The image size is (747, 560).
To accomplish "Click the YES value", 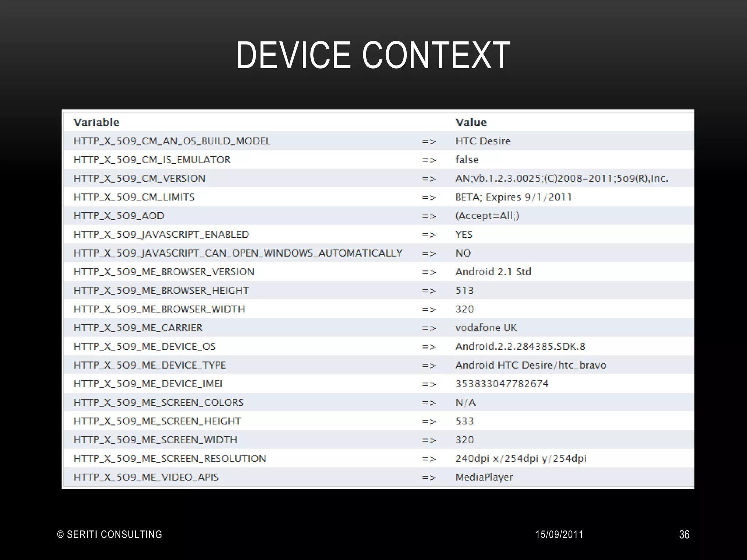I will tap(464, 234).
